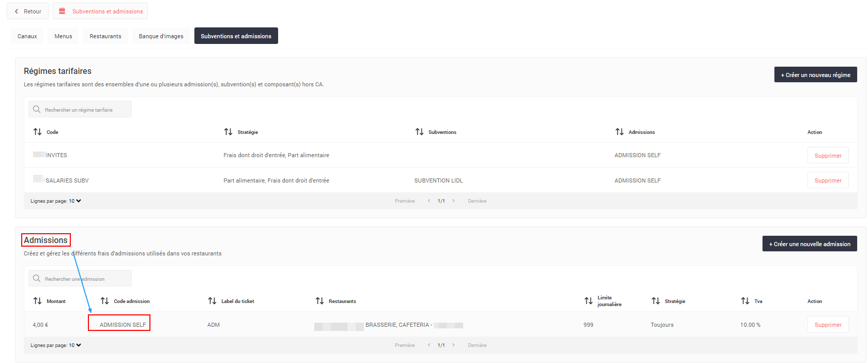Sort regimes table by Code column
Screen dimensions: 868x363
pos(38,132)
